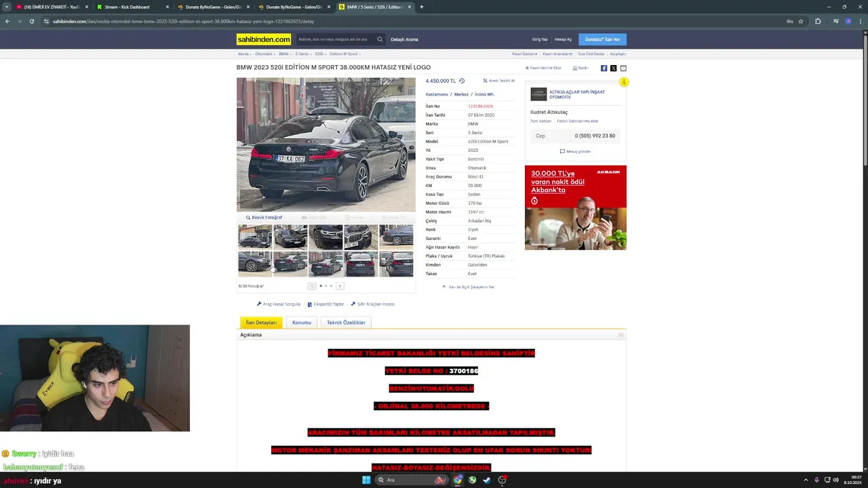Open Karşılaştır compare link
Image resolution: width=868 pixels, height=488 pixels.
618,54
